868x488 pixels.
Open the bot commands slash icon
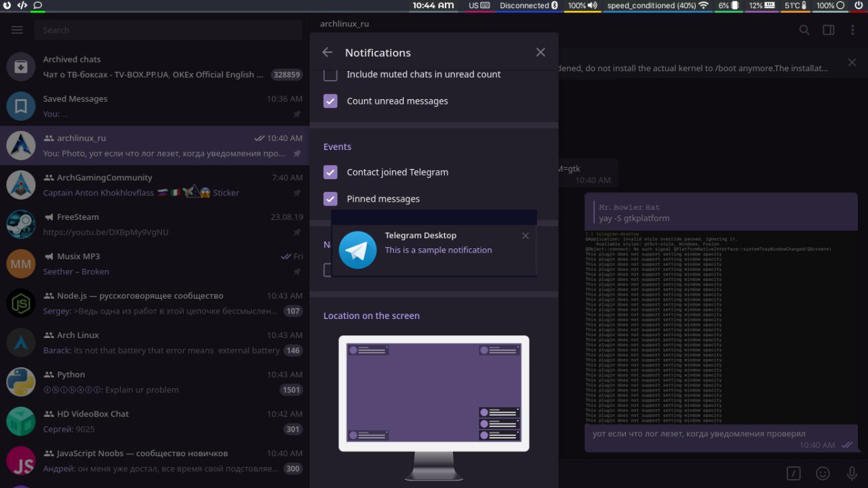click(x=793, y=474)
